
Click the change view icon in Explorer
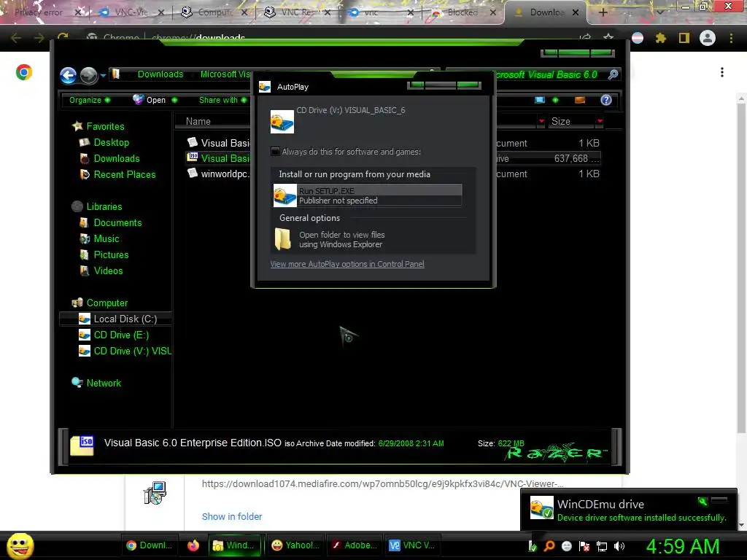(540, 100)
